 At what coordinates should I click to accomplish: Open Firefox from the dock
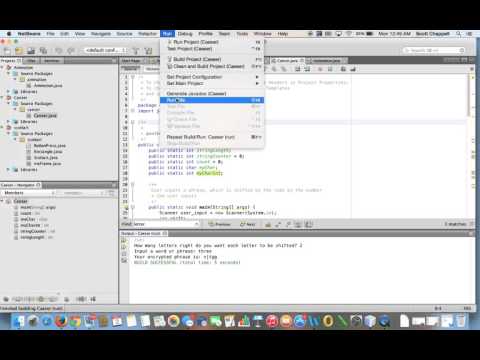(x=61, y=321)
